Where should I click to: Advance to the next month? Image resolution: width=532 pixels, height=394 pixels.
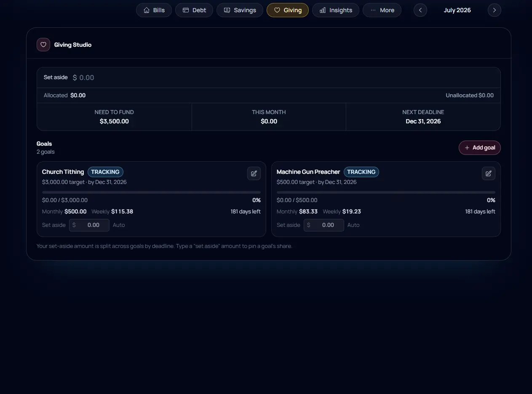pyautogui.click(x=495, y=10)
